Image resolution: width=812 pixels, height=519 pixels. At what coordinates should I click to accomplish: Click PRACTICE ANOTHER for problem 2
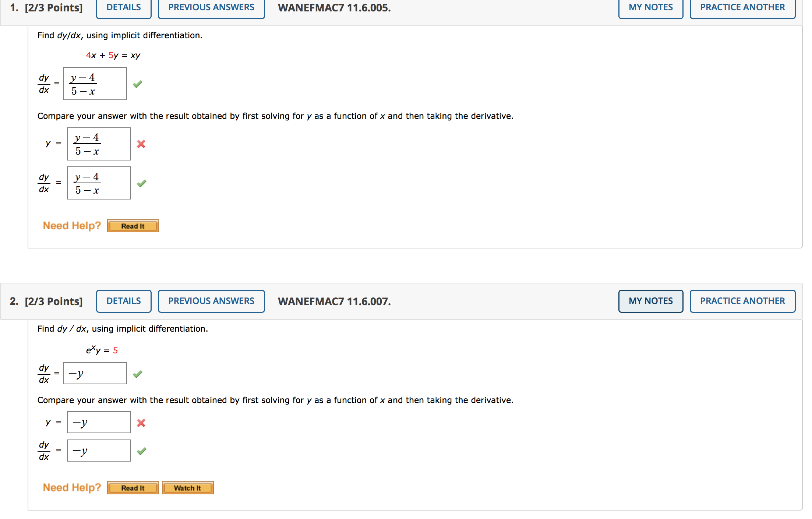(x=742, y=301)
